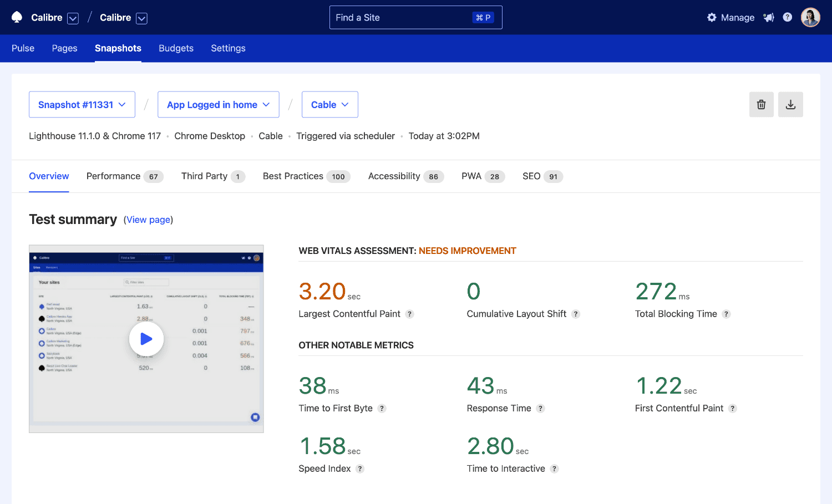This screenshot has height=504, width=832.
Task: Click the question mark next to Total Blocking Time
Action: 727,314
